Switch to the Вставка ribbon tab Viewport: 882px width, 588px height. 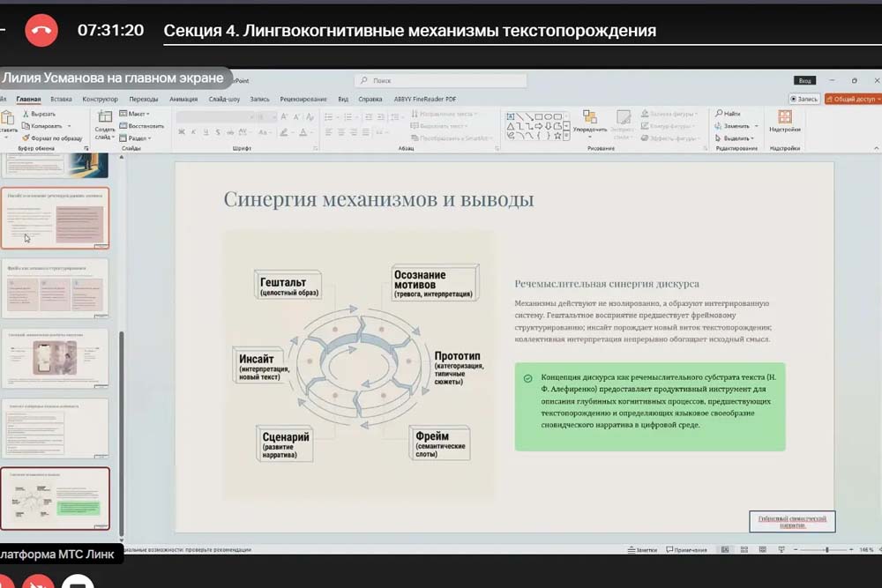click(62, 99)
